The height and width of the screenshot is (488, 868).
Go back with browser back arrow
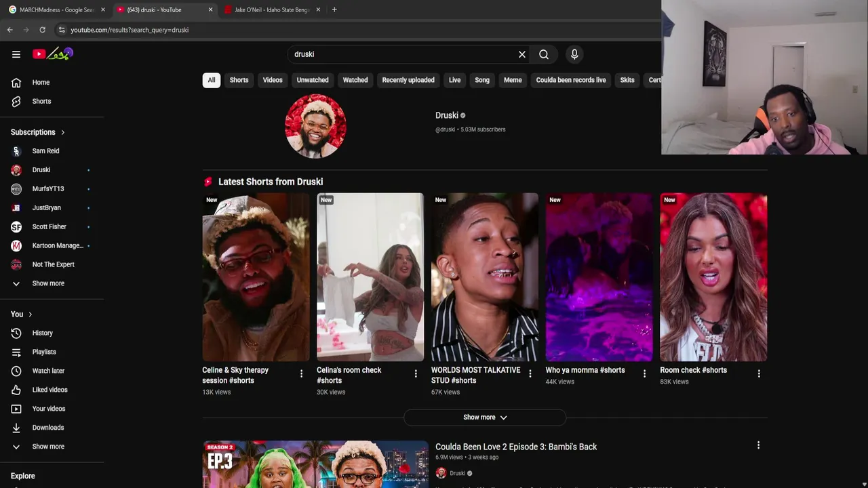[9, 30]
